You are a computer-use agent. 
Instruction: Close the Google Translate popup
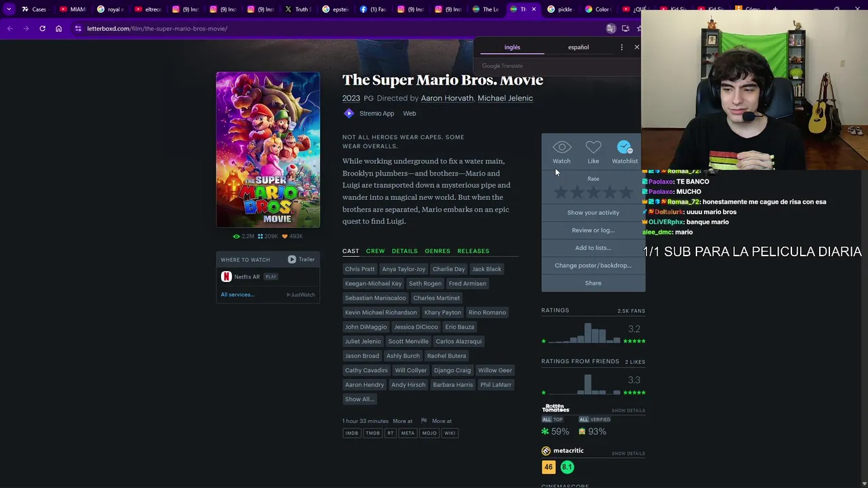pyautogui.click(x=637, y=47)
